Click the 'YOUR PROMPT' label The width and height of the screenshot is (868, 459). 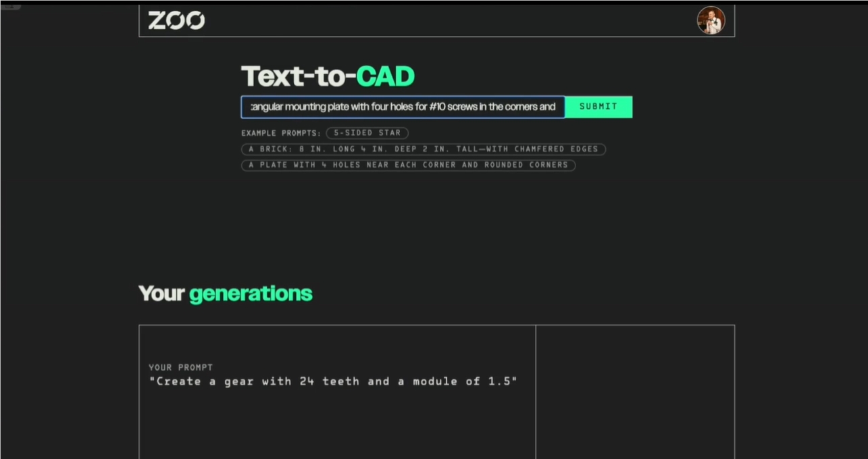180,368
